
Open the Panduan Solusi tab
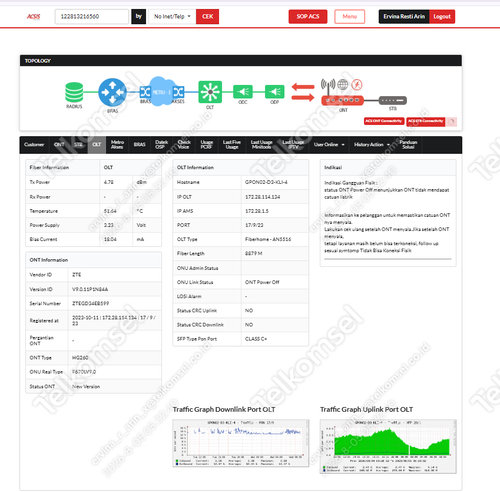(408, 145)
